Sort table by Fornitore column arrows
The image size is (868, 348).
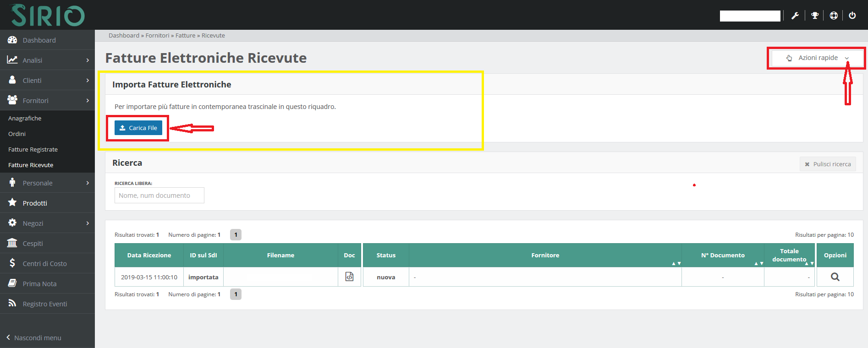pos(676,263)
